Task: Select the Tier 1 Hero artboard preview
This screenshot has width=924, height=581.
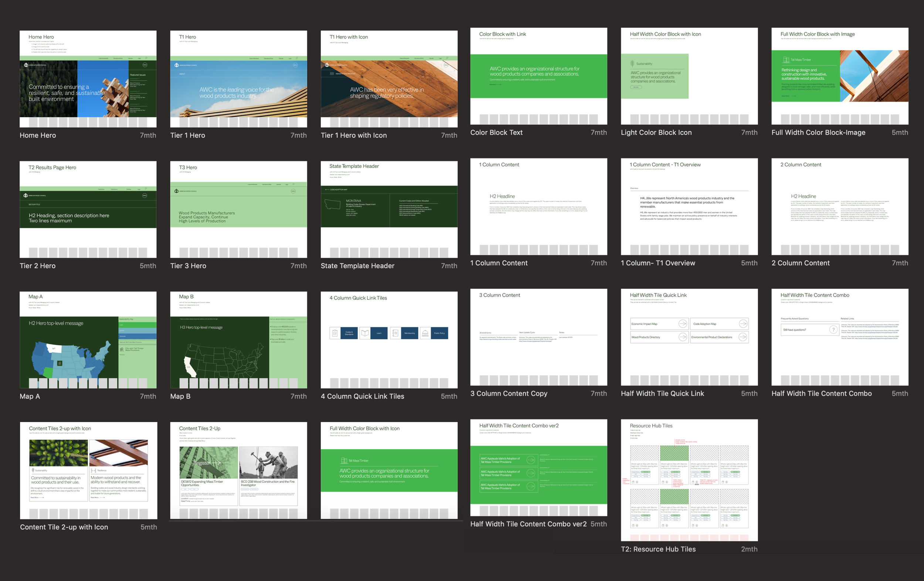Action: tap(238, 79)
